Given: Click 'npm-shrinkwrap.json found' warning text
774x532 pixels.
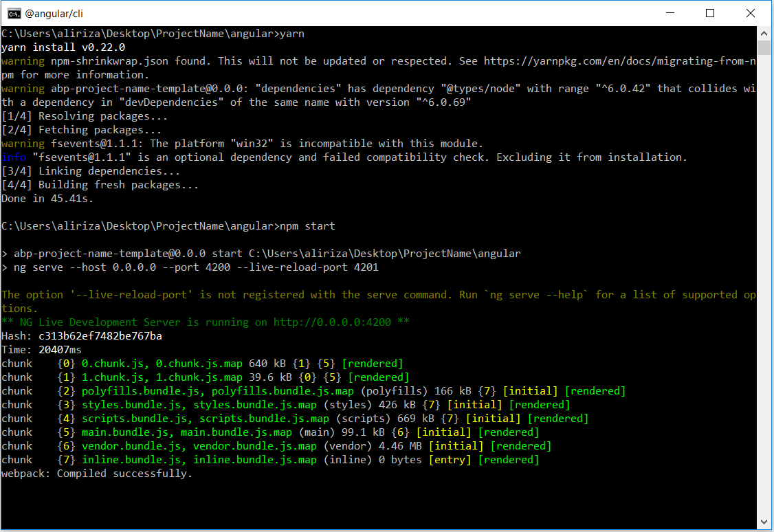Looking at the screenshot, I should tap(131, 61).
